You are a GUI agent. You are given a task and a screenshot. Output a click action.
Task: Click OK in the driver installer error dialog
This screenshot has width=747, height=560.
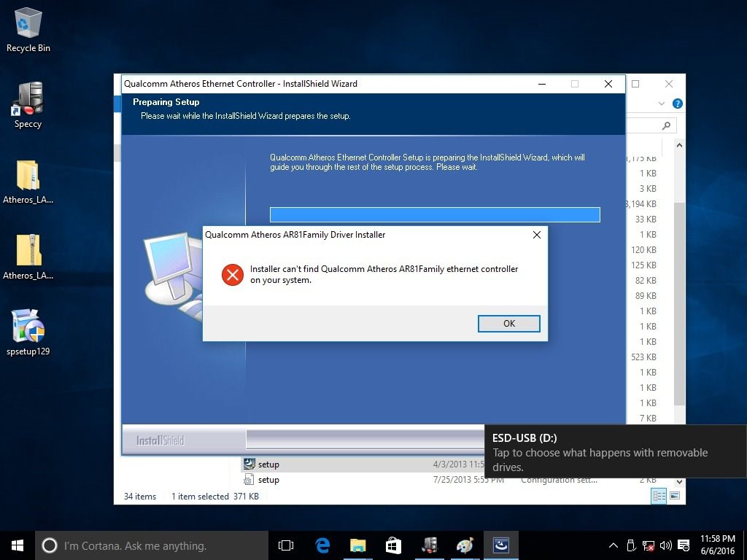pos(508,323)
